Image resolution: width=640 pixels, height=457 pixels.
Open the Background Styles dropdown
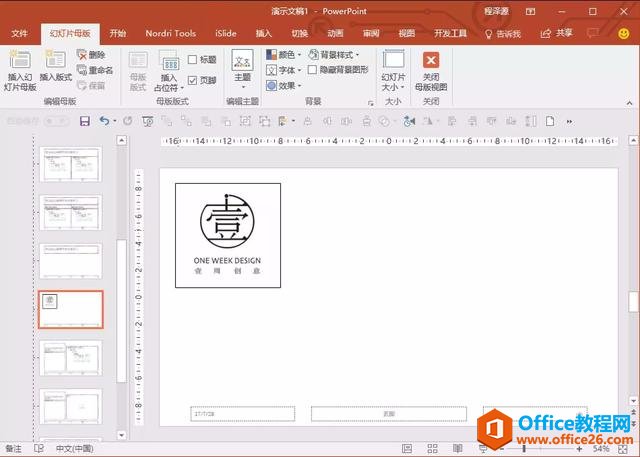334,55
